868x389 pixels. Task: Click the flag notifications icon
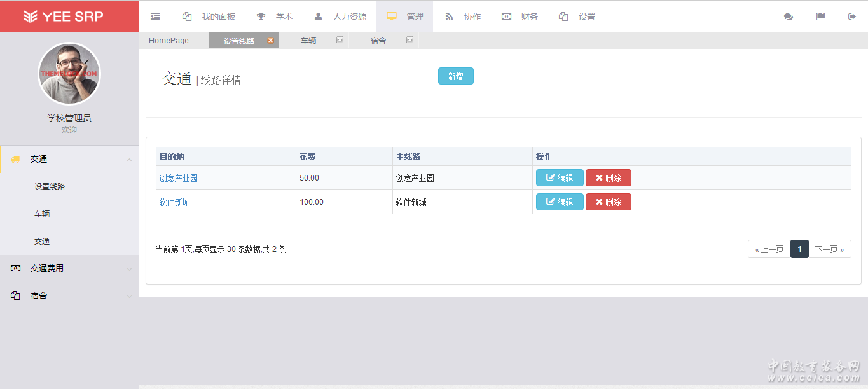820,17
